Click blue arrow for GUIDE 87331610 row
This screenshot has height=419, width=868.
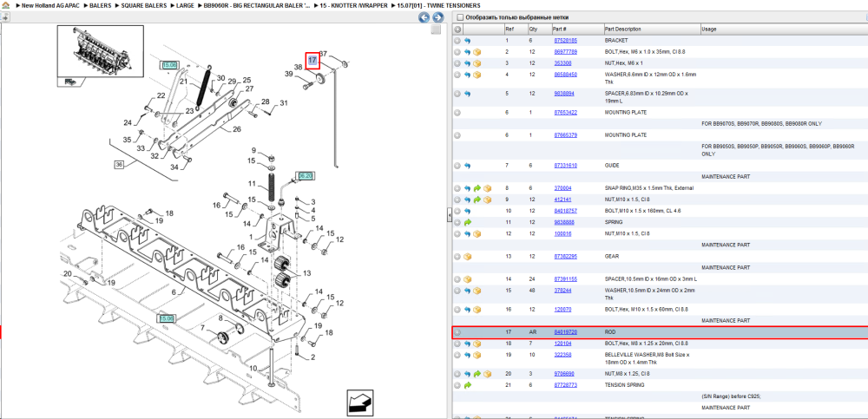tap(467, 166)
